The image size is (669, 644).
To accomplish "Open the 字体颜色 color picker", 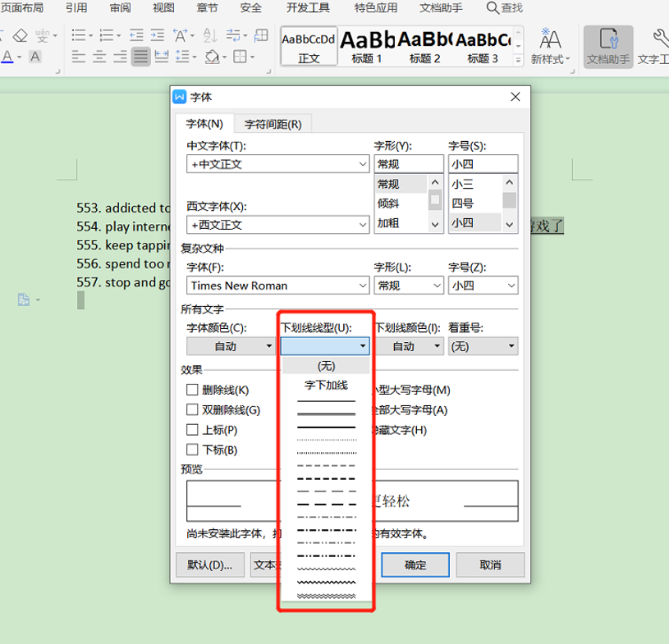I will [231, 345].
